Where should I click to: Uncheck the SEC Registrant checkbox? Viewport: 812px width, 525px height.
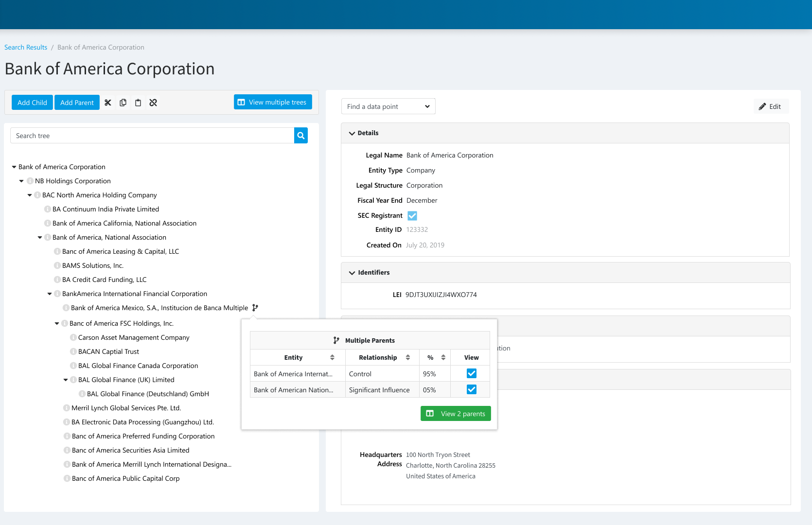coord(412,215)
